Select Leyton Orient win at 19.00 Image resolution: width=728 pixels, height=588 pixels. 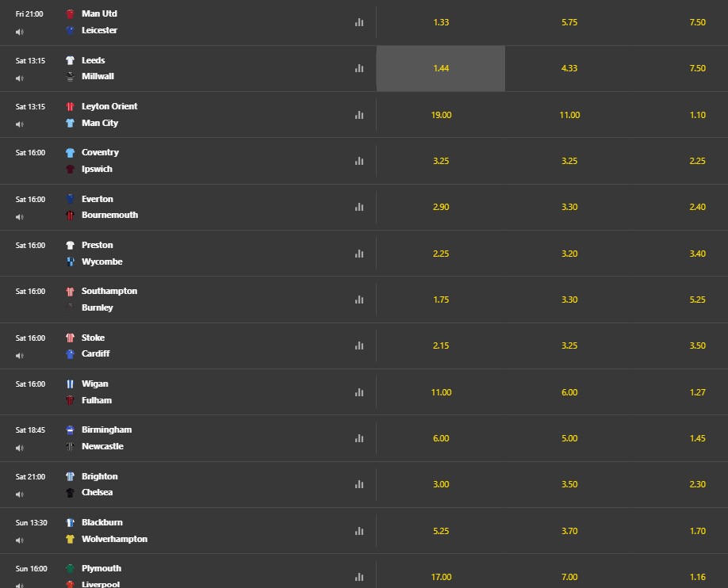pos(441,115)
